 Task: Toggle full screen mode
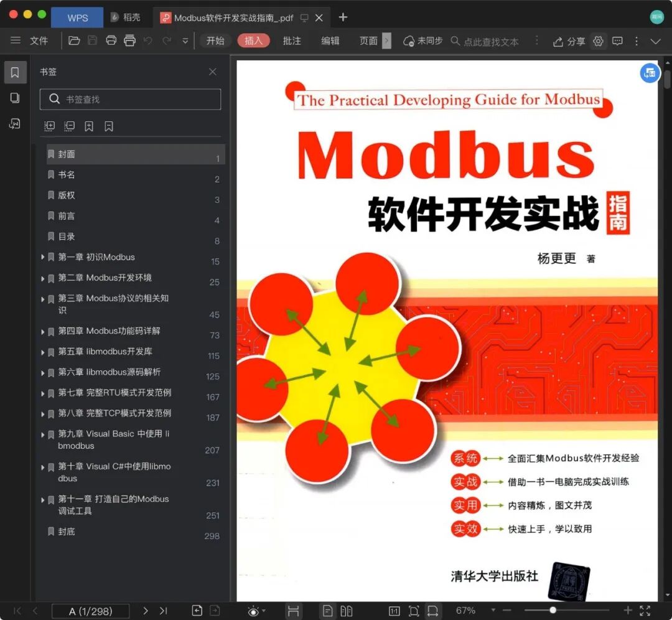point(645,611)
